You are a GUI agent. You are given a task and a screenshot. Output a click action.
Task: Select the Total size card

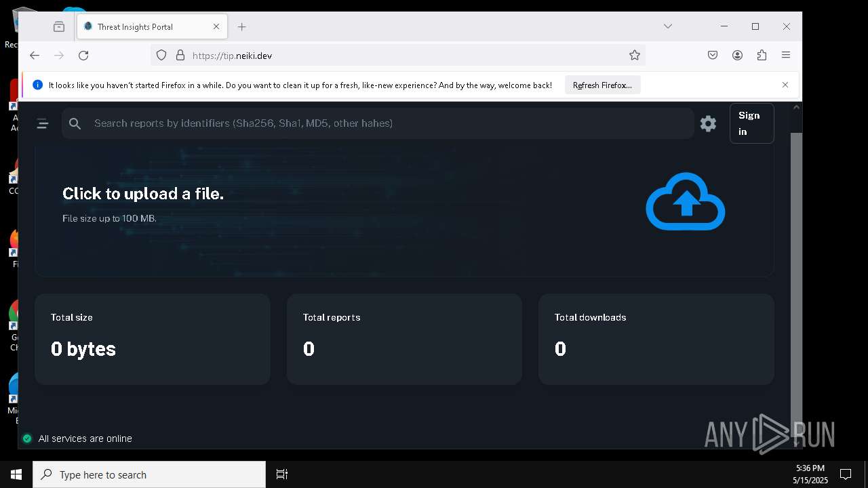(153, 340)
